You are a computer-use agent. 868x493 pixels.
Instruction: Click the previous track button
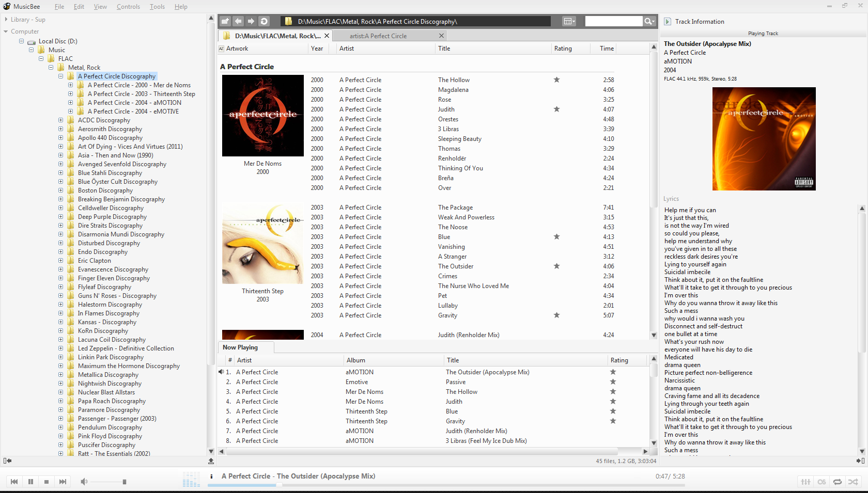tap(14, 482)
